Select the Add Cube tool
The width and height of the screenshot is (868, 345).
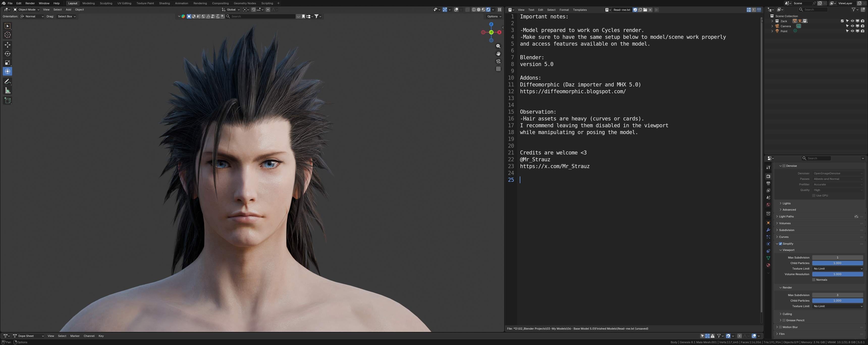7,100
